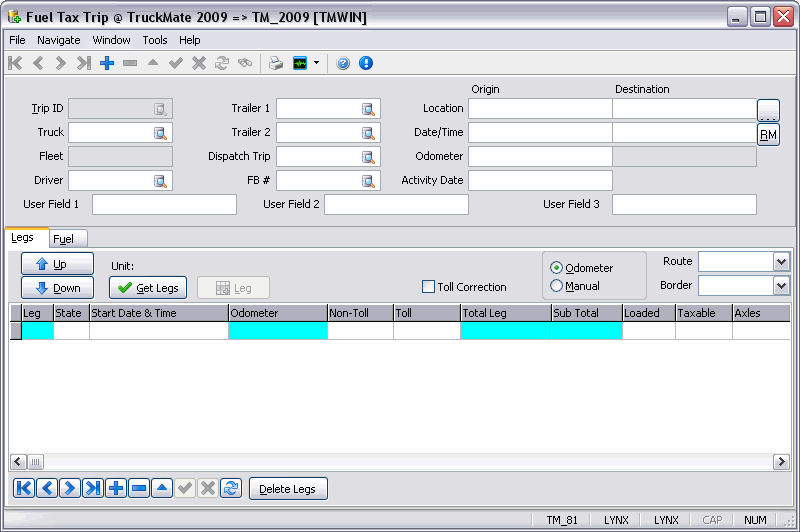
Task: Go to first record in top toolbar
Action: [x=15, y=63]
